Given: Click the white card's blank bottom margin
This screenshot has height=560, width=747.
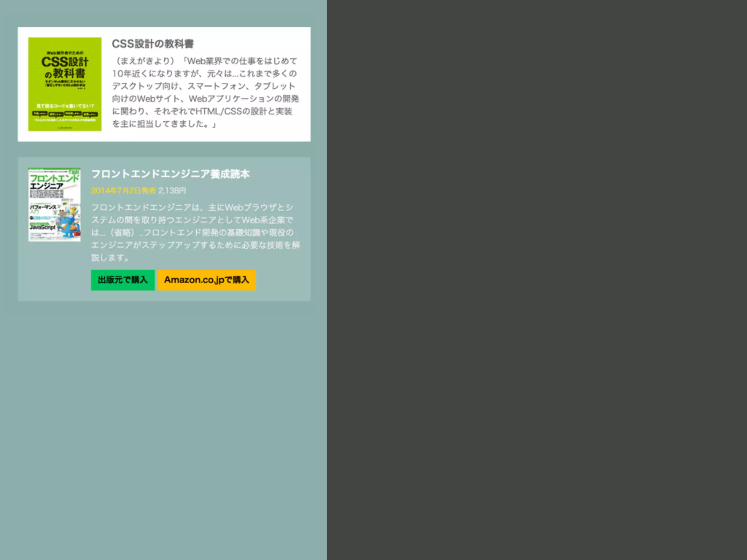Looking at the screenshot, I should (164, 137).
